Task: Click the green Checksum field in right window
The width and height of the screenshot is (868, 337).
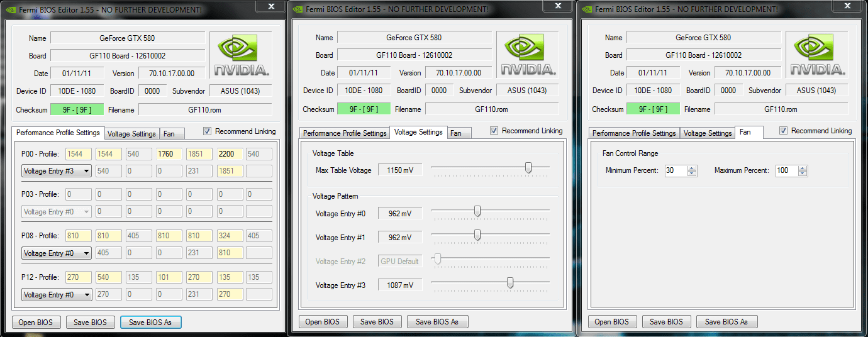Action: point(653,109)
